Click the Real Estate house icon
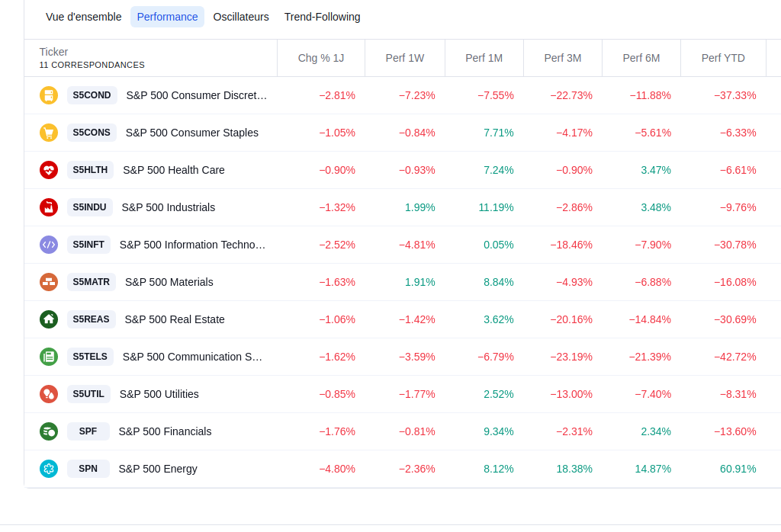 pyautogui.click(x=49, y=319)
